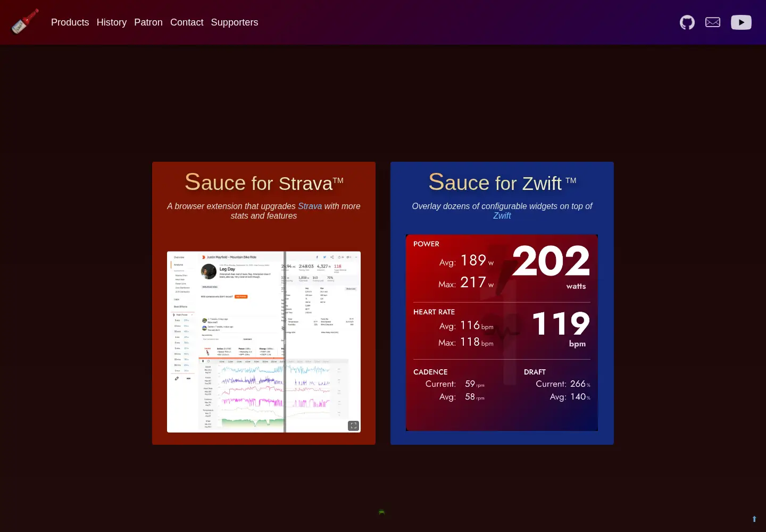
Task: Follow the Strava link in description
Action: point(310,206)
